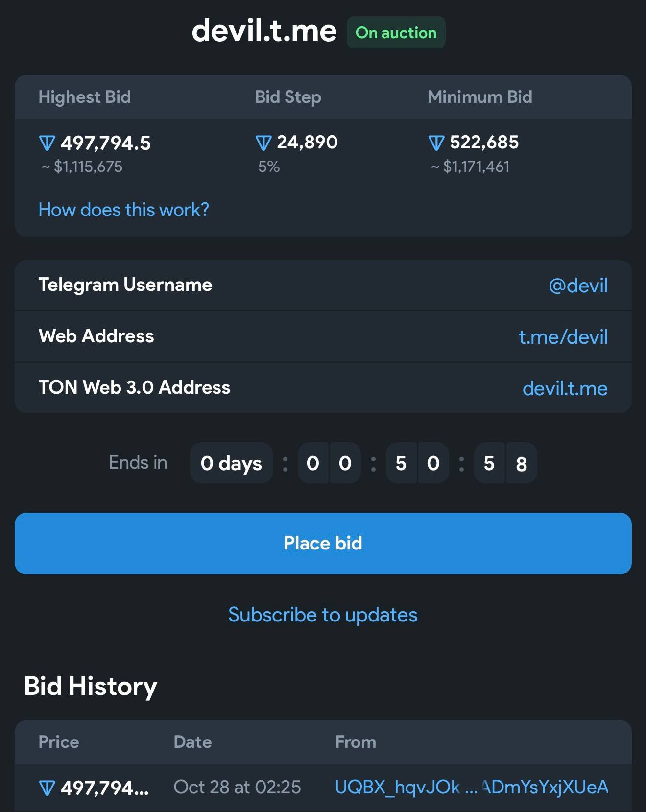Open the How does this work link
This screenshot has width=646, height=812.
click(124, 210)
